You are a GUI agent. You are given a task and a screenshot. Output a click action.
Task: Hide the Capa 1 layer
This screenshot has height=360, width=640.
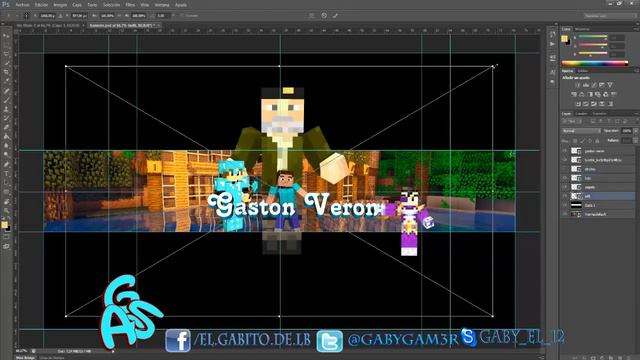pyautogui.click(x=565, y=205)
